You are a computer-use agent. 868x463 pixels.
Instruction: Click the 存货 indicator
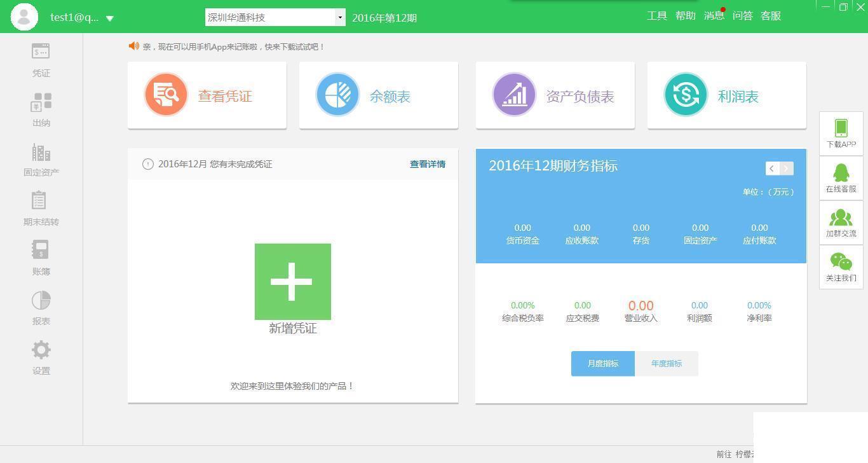click(x=641, y=234)
